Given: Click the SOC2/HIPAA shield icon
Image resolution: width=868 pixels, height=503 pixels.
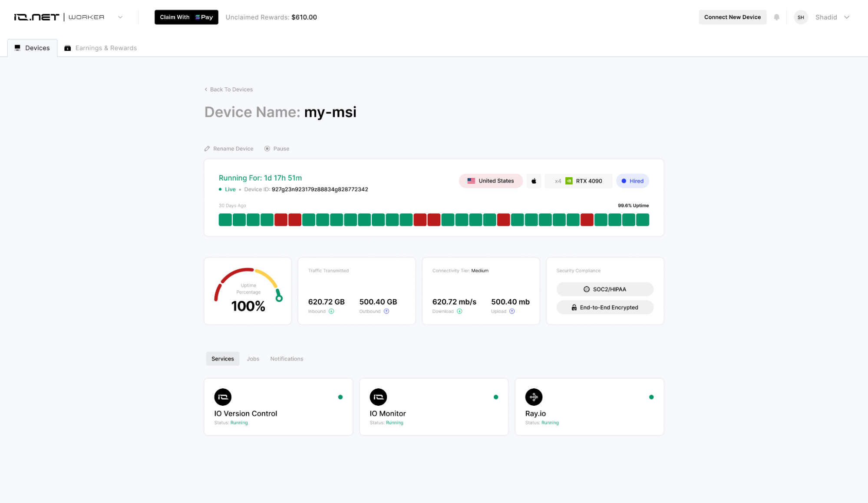Looking at the screenshot, I should pyautogui.click(x=586, y=289).
